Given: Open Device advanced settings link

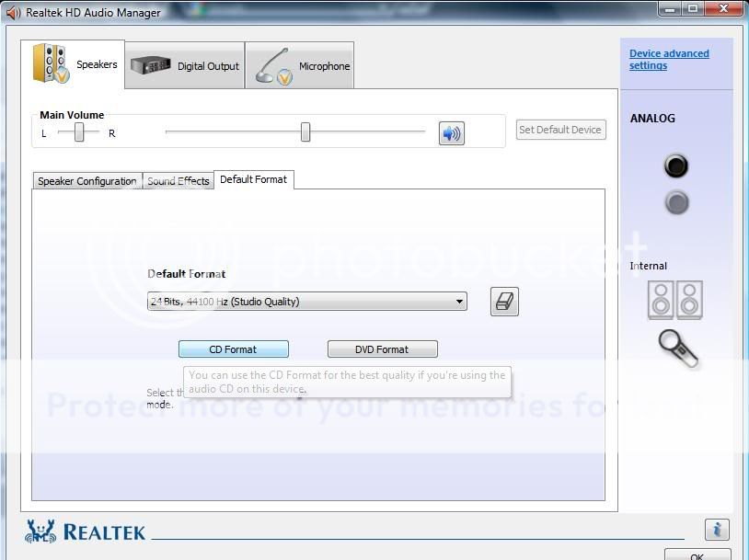Looking at the screenshot, I should [x=669, y=60].
